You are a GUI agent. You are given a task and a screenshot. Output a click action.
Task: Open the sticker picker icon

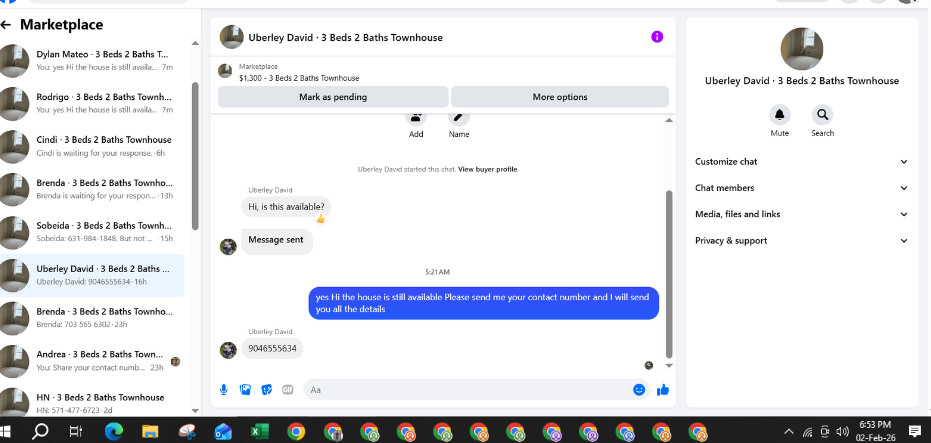tap(267, 390)
